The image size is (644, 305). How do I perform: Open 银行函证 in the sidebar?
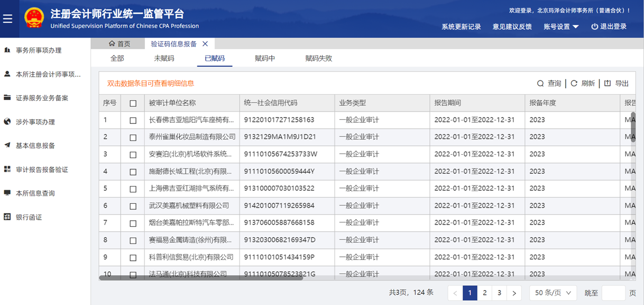point(29,217)
